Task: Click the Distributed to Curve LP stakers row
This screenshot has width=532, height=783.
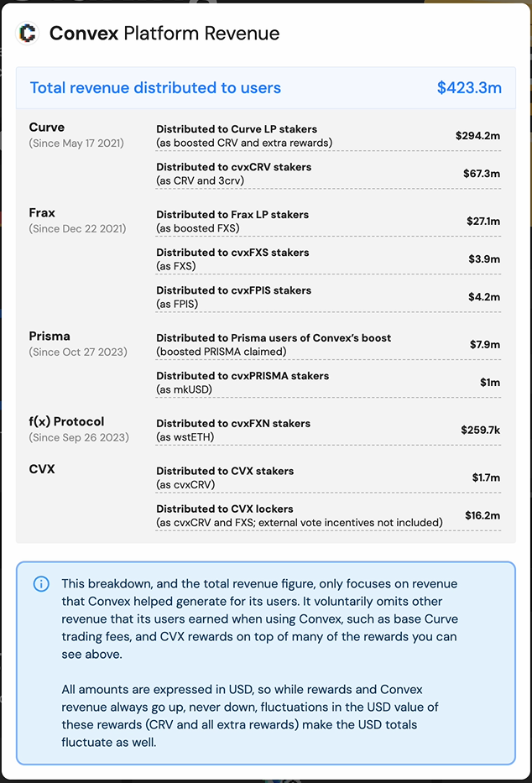Action: pyautogui.click(x=328, y=136)
